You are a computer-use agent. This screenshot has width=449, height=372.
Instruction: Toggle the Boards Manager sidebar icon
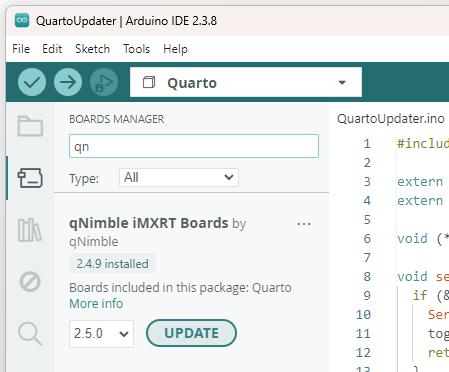coord(30,178)
